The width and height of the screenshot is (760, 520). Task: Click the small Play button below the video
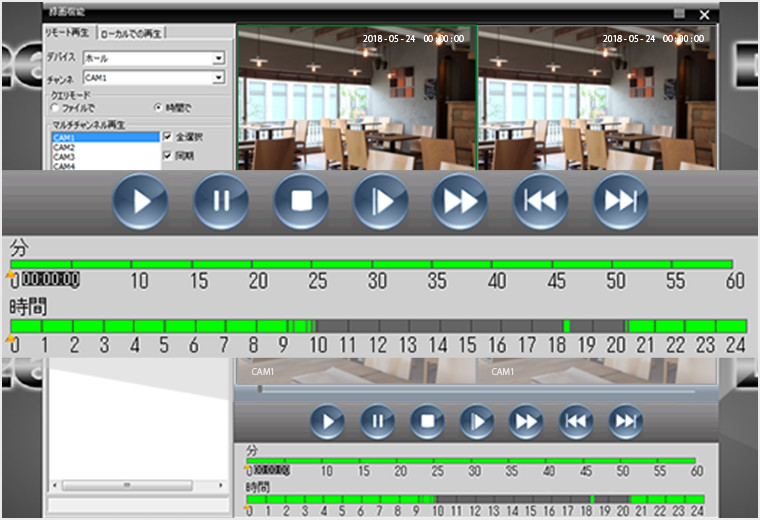[327, 421]
